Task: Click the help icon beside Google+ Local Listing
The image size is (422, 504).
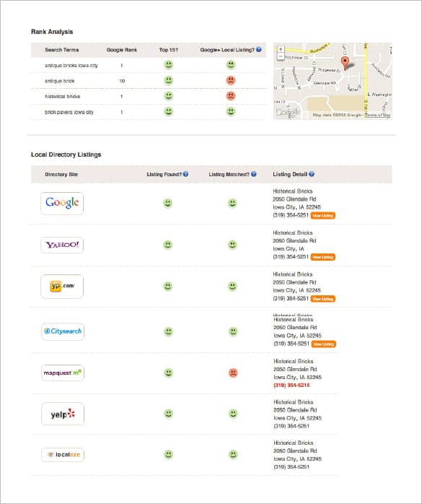Action: click(259, 50)
